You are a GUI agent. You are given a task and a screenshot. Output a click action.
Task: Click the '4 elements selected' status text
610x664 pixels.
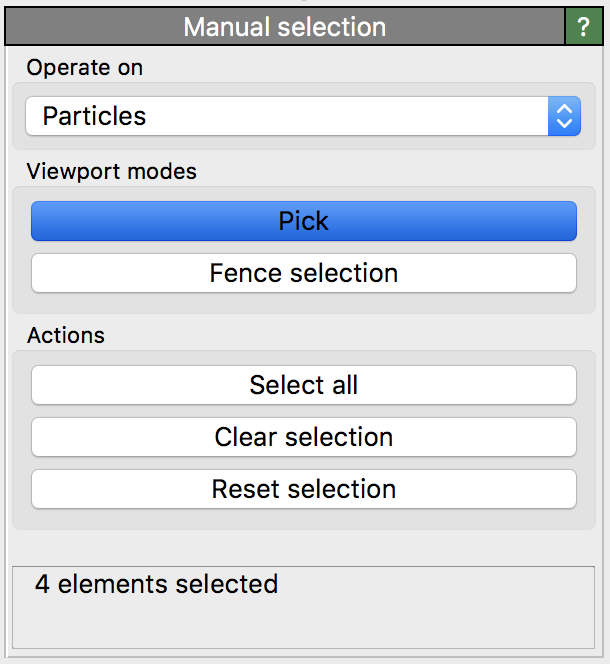[x=157, y=584]
